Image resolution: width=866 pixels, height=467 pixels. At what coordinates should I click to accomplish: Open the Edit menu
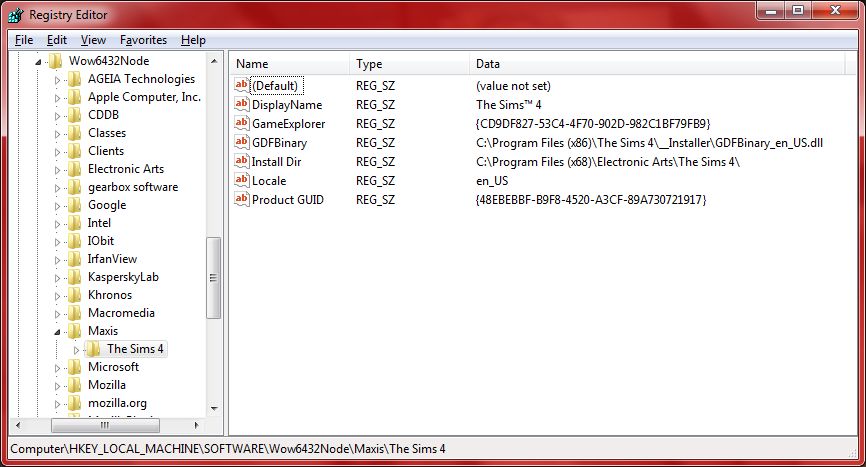pos(57,40)
